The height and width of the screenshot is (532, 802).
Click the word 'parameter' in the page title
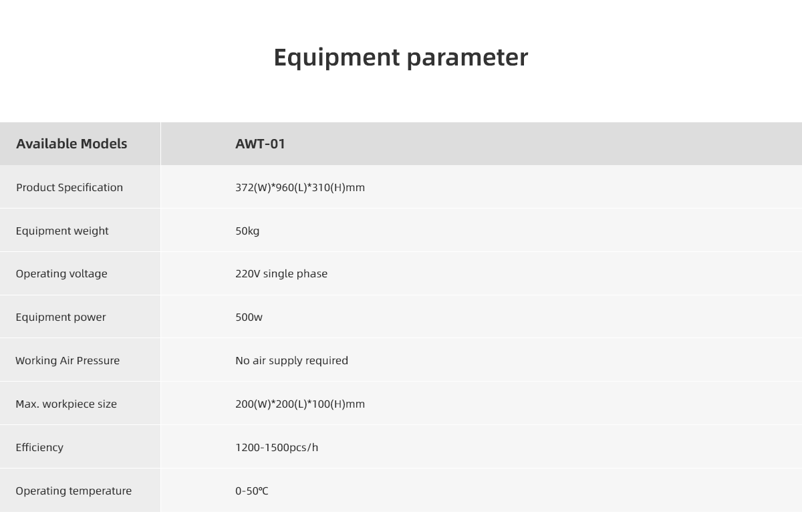(466, 57)
